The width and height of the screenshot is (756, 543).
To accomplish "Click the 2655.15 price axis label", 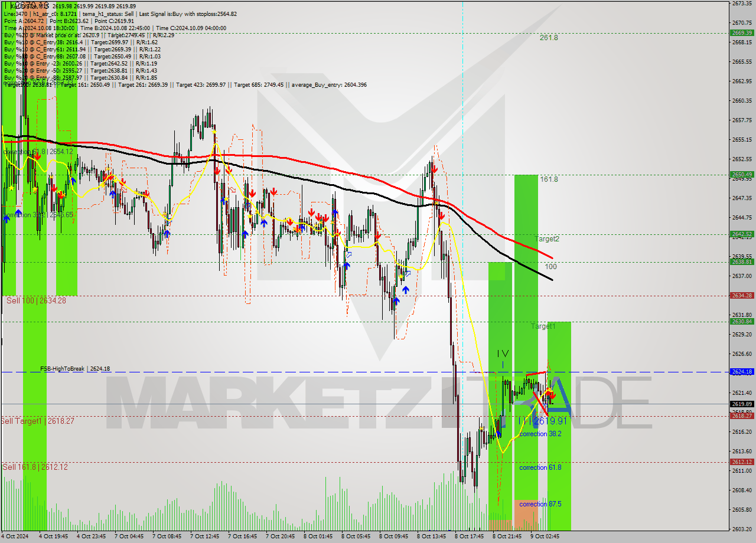I will click(x=742, y=139).
